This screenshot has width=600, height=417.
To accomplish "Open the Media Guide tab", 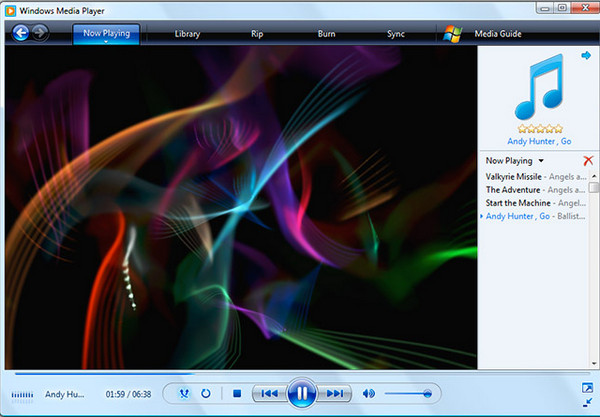I will (x=498, y=34).
